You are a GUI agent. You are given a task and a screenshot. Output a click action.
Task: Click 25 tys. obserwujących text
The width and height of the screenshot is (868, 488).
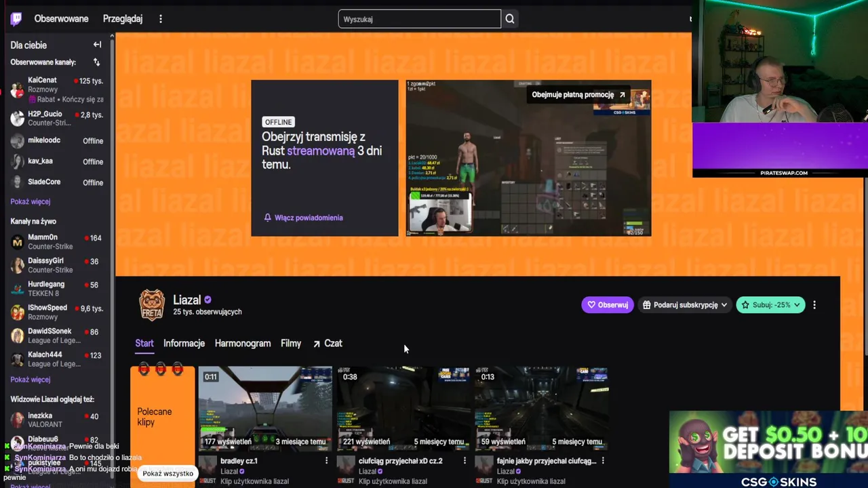pos(208,312)
